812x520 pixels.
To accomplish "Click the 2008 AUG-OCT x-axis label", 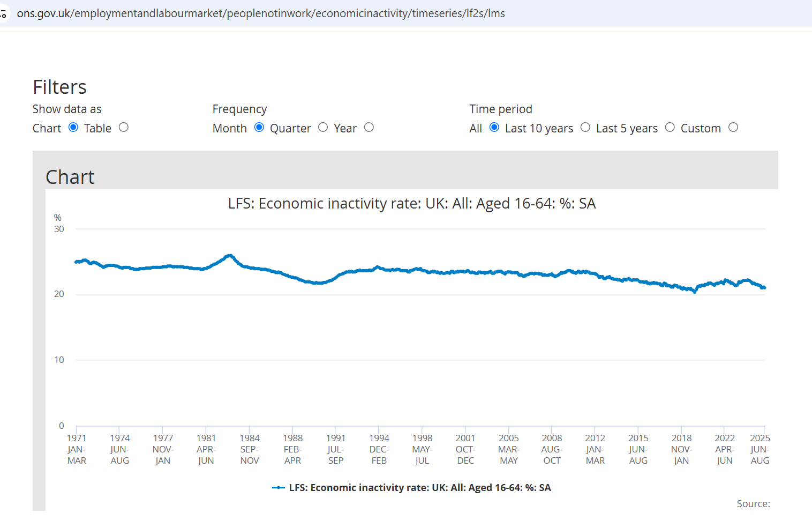I will (552, 449).
